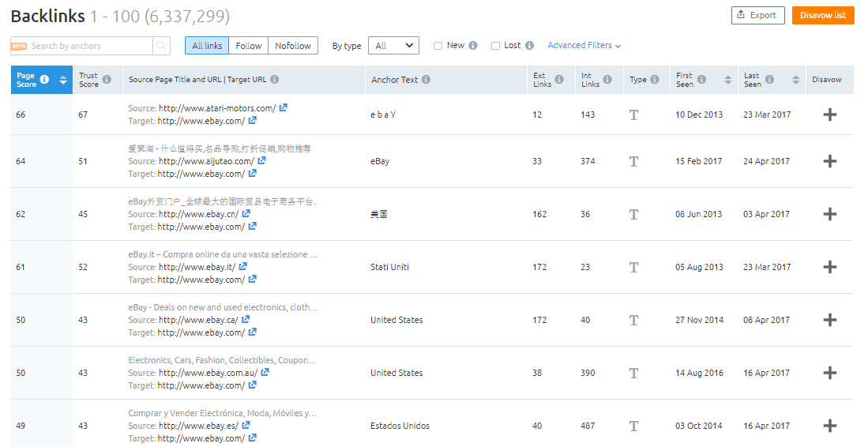This screenshot has height=447, width=868.
Task: Click the Export button
Action: tap(758, 15)
